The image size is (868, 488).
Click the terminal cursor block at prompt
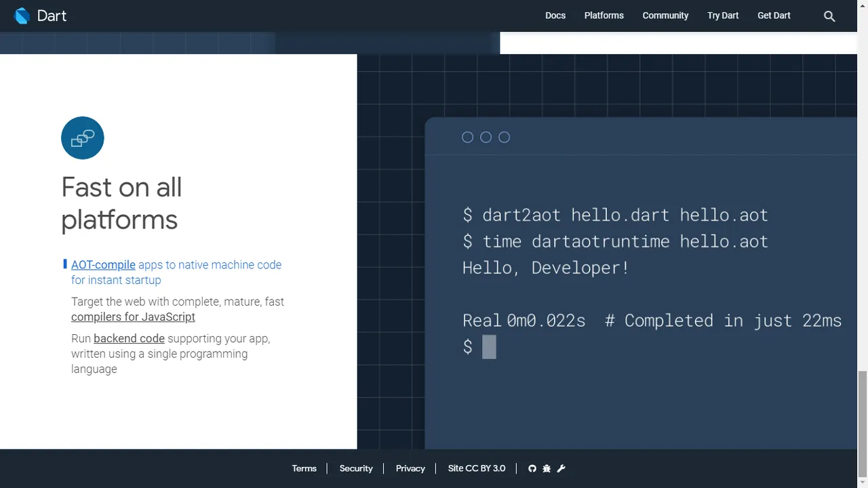[x=489, y=347]
